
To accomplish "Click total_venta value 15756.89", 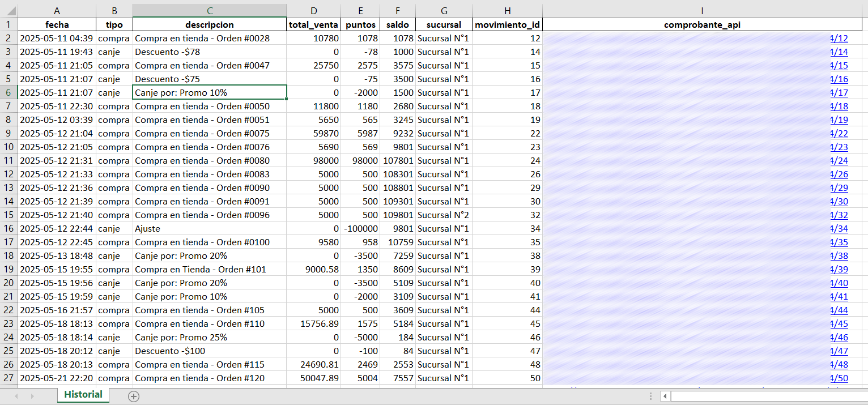I will pyautogui.click(x=313, y=324).
